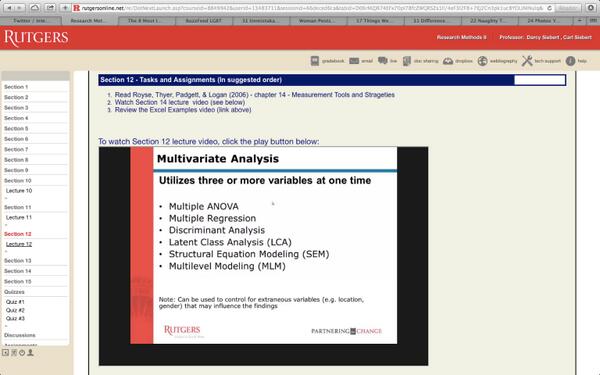Expand Section 13 in sidebar

pos(18,261)
